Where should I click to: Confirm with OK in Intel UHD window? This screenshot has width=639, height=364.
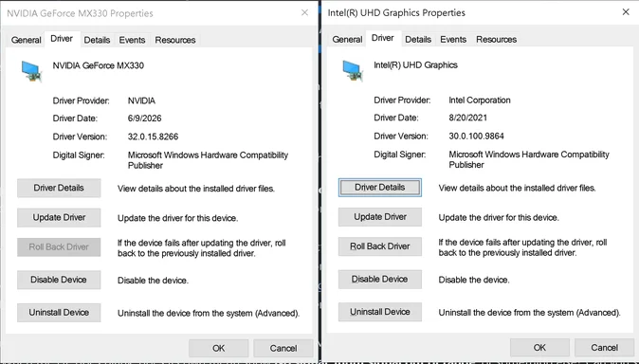[x=539, y=348]
